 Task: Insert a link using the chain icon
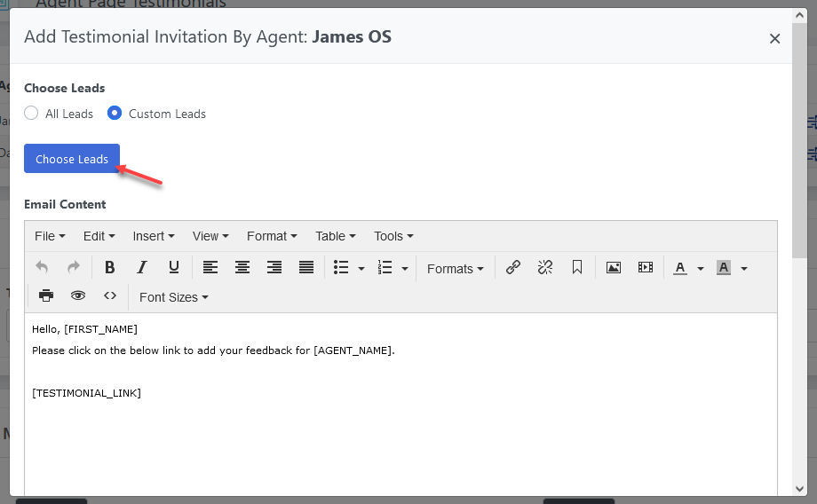513,267
